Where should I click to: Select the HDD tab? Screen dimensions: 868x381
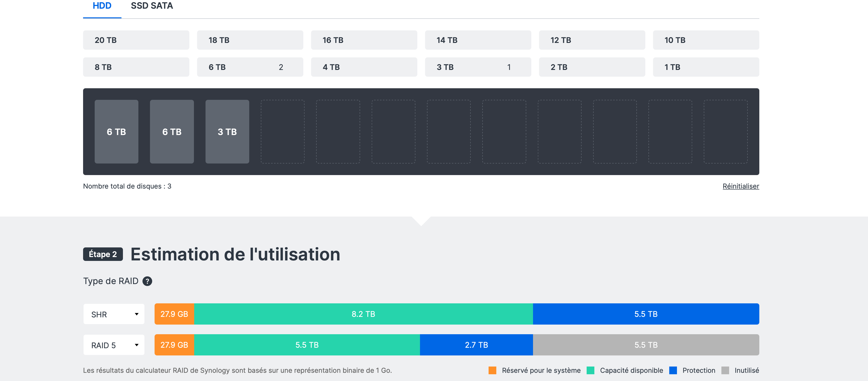pos(102,6)
